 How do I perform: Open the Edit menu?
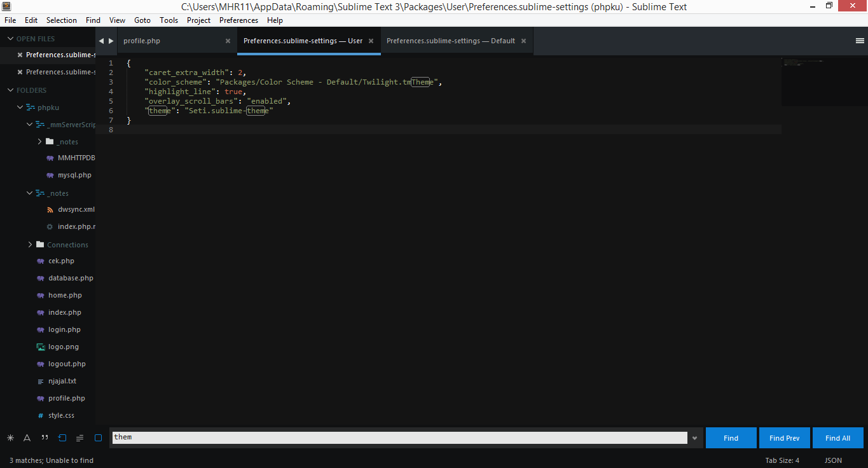31,20
